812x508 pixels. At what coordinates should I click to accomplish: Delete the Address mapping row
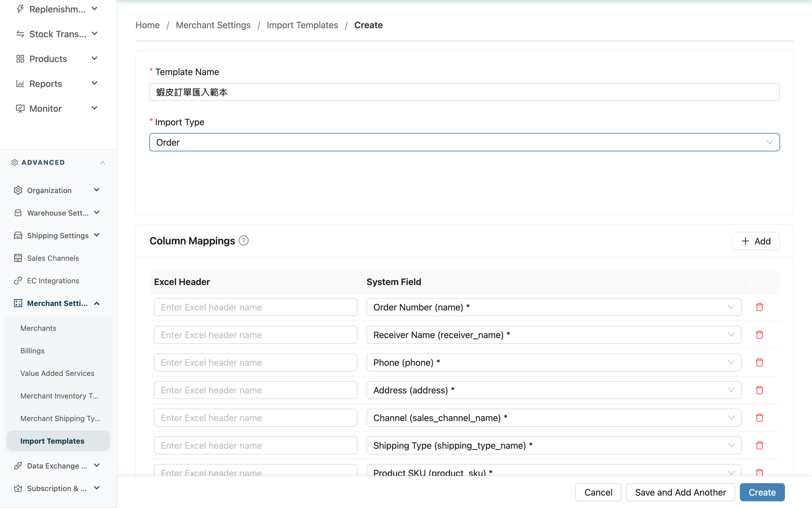click(759, 390)
